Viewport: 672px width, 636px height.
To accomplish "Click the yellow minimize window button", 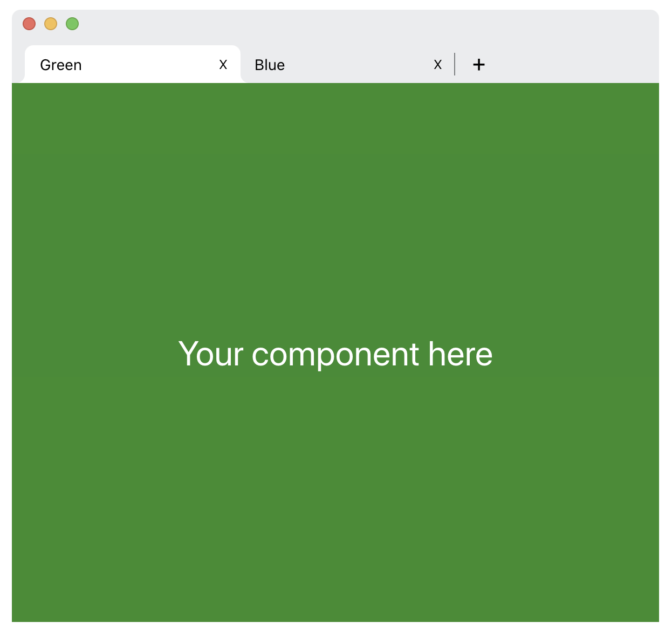I will (x=51, y=24).
